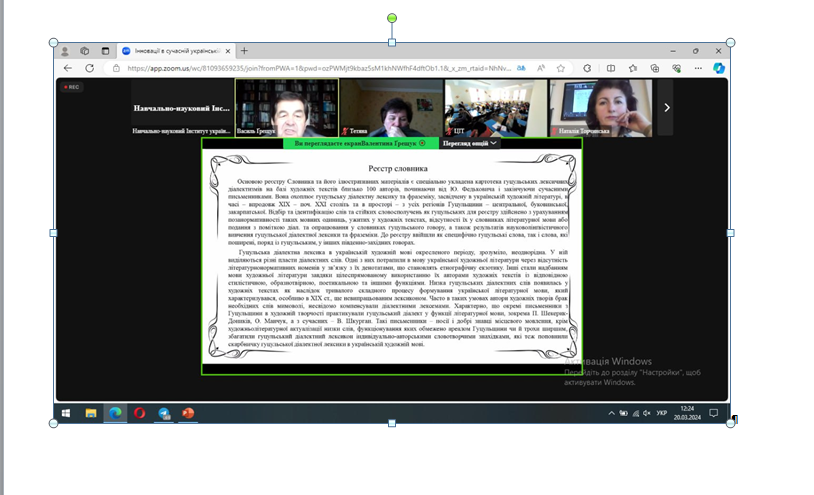Screen dimensions: 814x495
Task: Open a new browser tab
Action: [x=244, y=51]
